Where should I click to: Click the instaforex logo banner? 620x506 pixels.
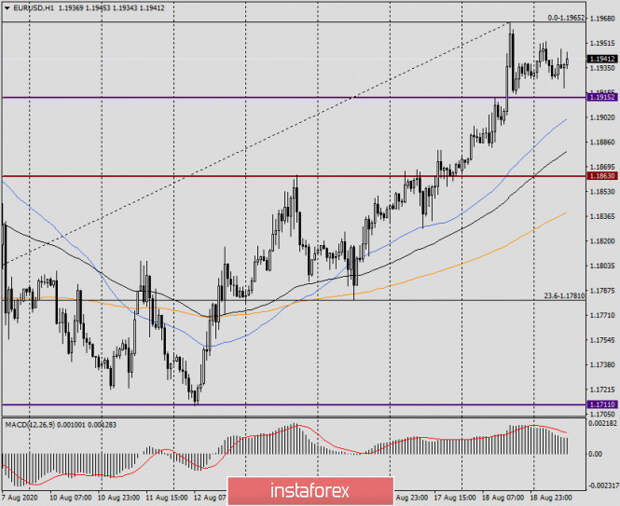click(310, 491)
